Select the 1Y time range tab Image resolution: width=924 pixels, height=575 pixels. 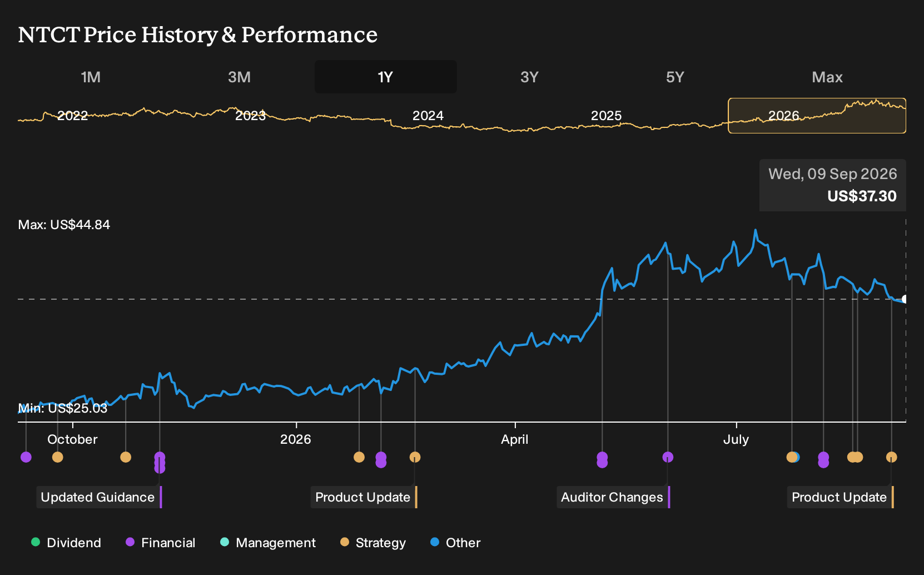point(385,77)
